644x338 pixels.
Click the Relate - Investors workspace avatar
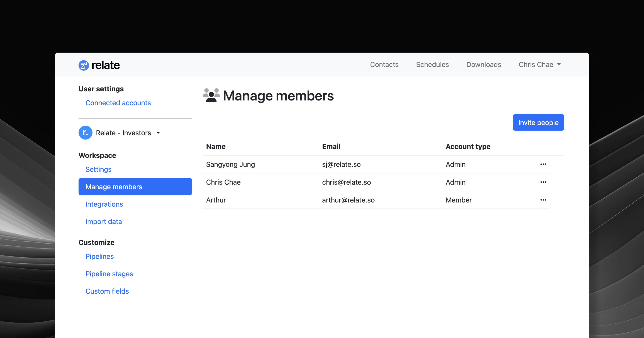[86, 133]
